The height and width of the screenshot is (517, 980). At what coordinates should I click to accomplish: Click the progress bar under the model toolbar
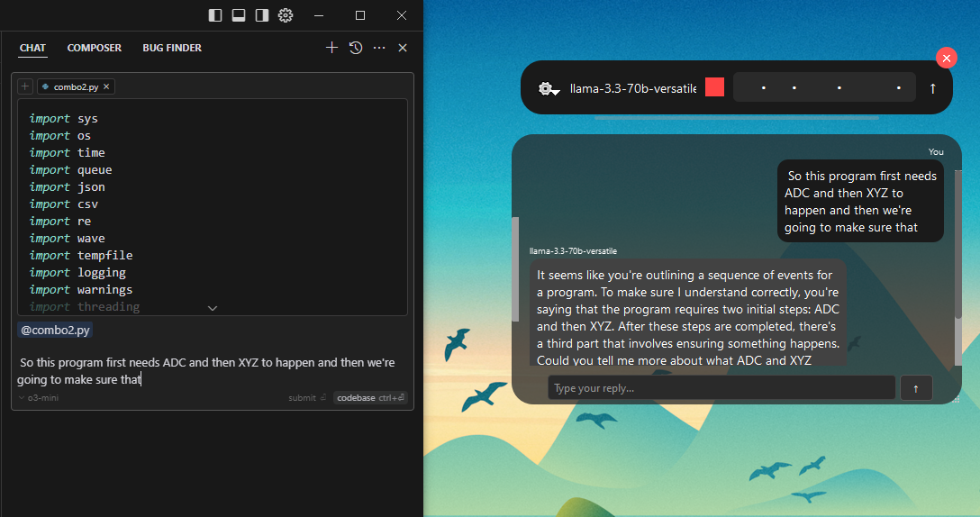[x=736, y=117]
